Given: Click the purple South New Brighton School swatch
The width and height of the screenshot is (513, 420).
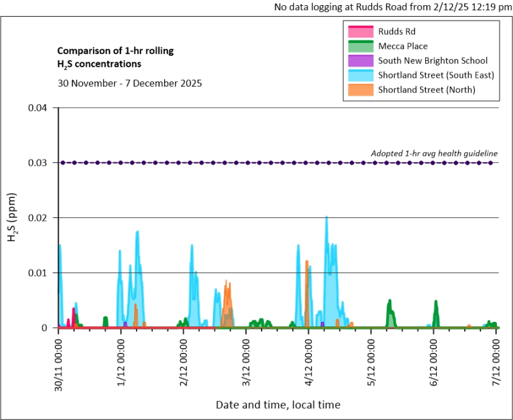Looking at the screenshot, I should [x=360, y=60].
